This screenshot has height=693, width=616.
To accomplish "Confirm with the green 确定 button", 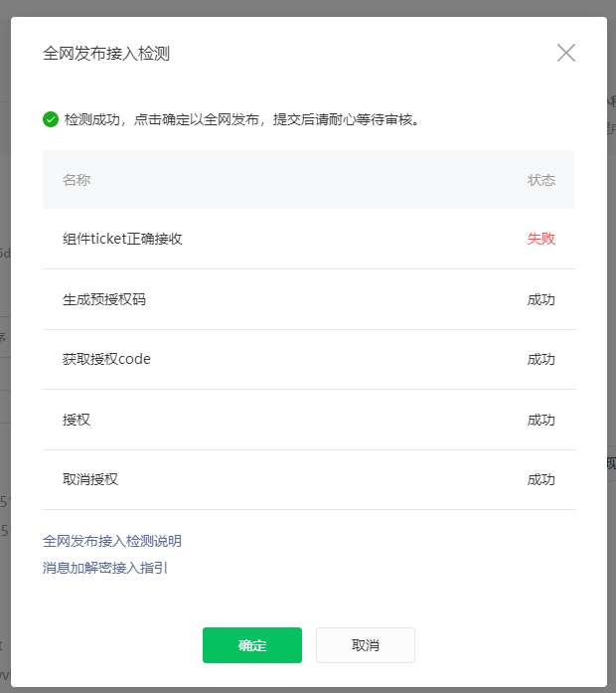I will 252,645.
